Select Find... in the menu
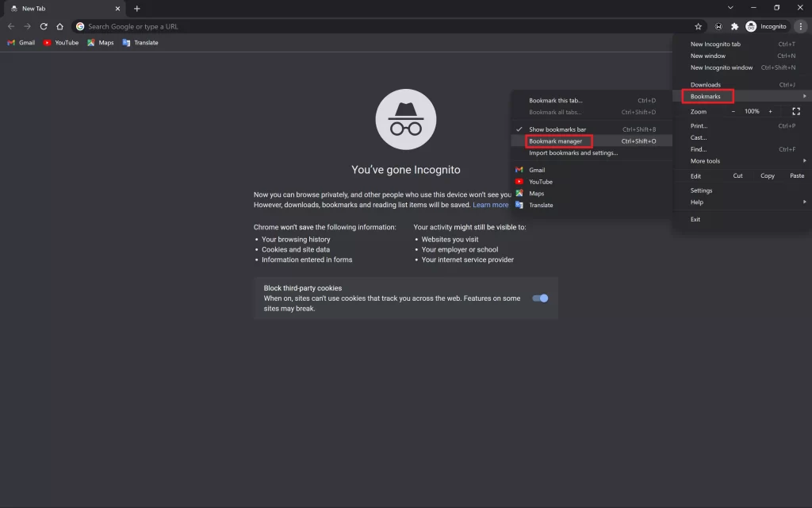Screen dimensions: 812x508 tap(742, 149)
